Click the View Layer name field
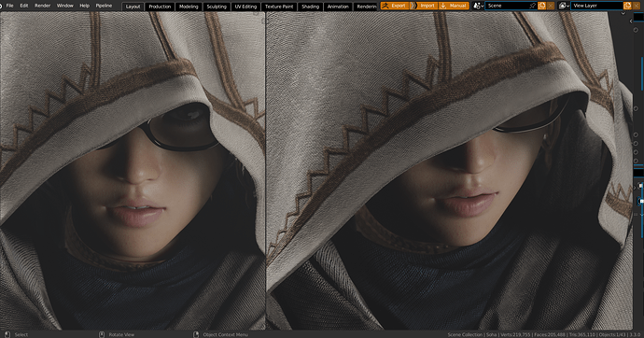 pyautogui.click(x=596, y=6)
